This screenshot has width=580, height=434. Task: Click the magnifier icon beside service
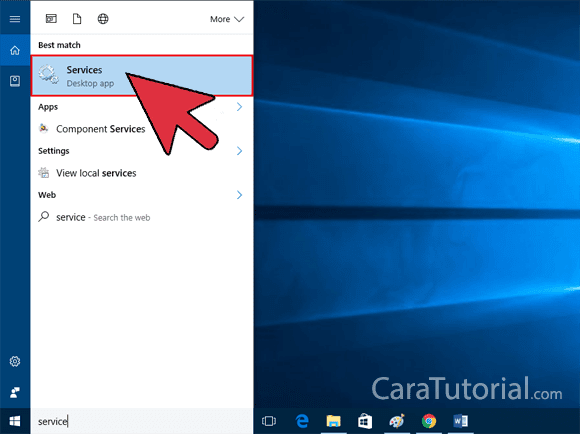[44, 216]
